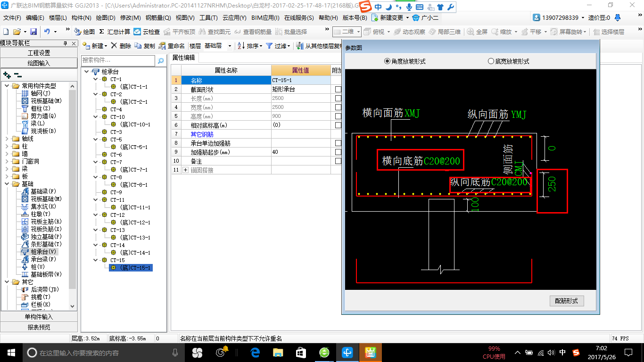Open the 过滤 filter dropdown
This screenshot has width=644, height=362.
coord(278,46)
